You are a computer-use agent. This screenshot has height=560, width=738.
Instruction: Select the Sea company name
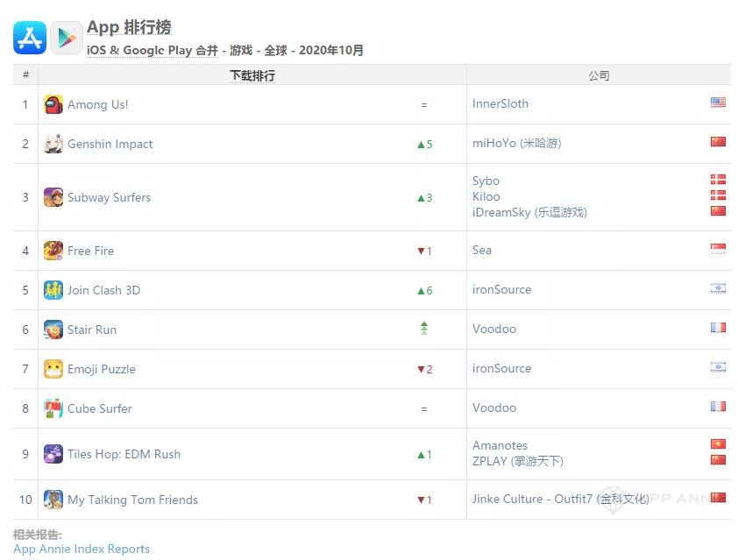(x=482, y=250)
